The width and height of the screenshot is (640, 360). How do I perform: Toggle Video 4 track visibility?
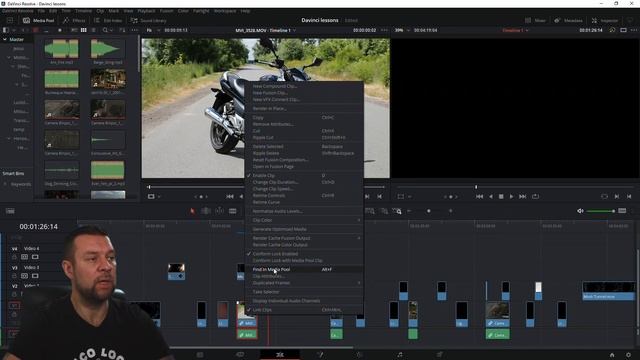tap(35, 257)
